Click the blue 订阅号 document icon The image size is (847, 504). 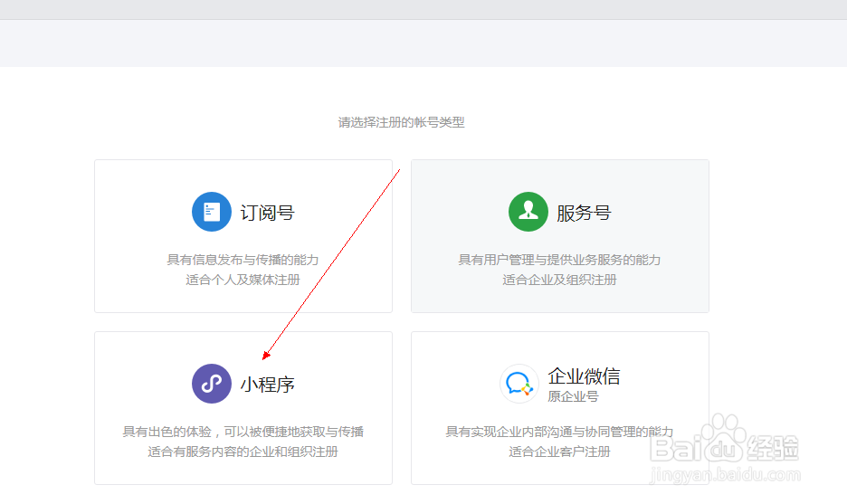click(212, 212)
